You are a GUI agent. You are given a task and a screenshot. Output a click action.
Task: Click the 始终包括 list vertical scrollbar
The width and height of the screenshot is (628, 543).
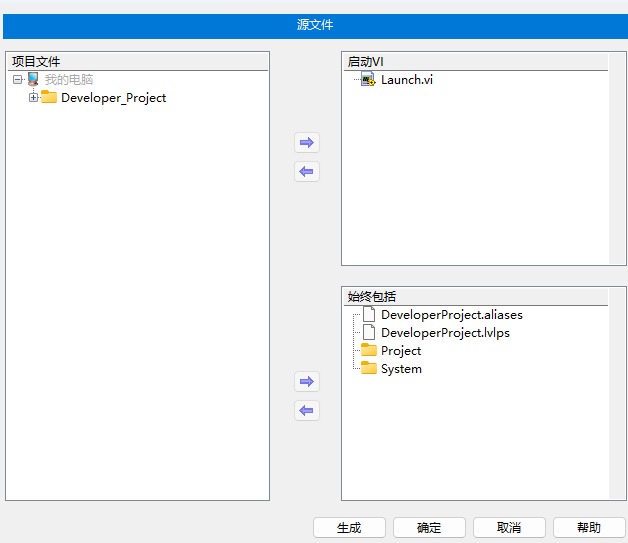coord(617,393)
